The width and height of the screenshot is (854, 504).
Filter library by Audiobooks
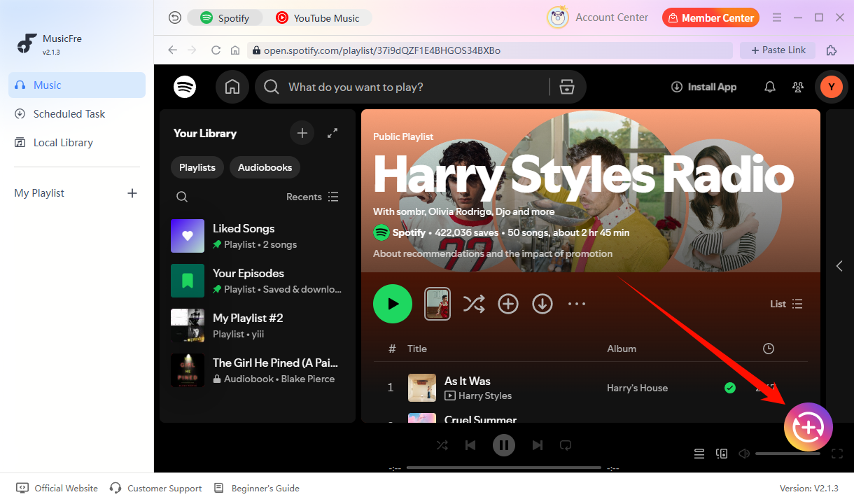click(265, 167)
